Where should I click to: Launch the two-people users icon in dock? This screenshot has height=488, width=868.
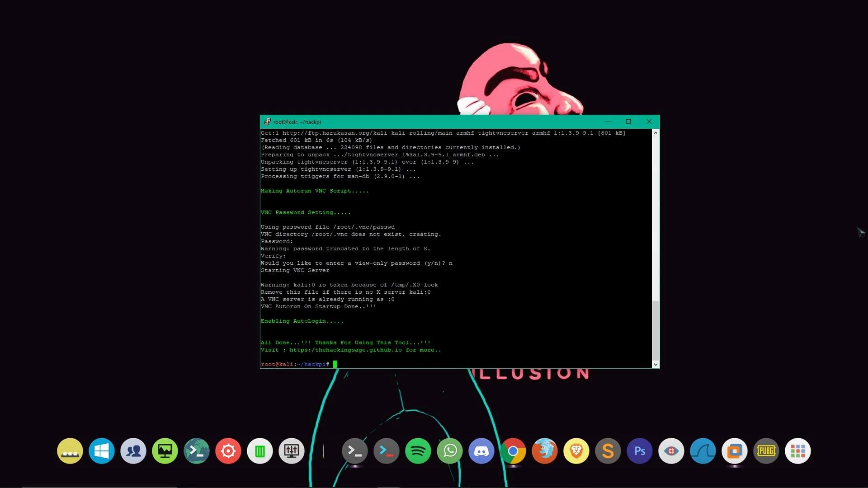pos(133,451)
